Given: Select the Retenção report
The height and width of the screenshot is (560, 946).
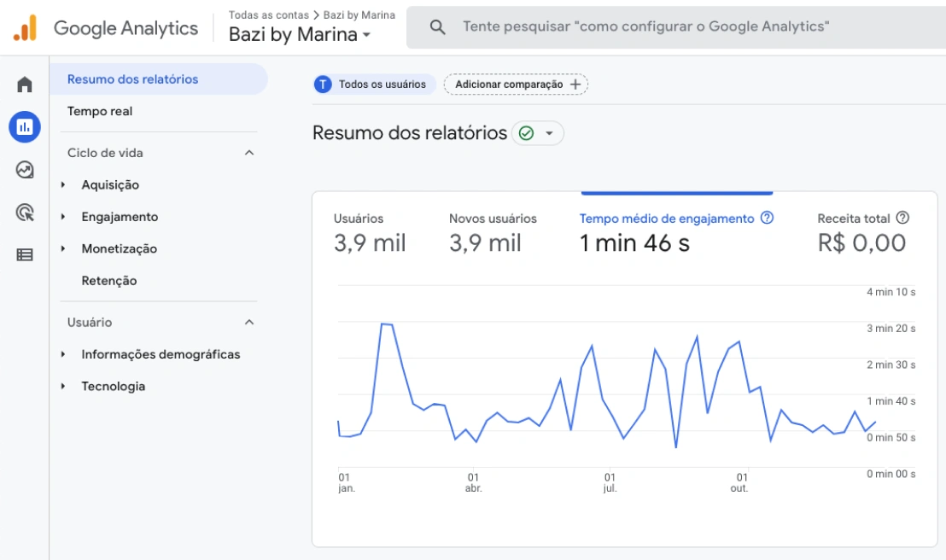Looking at the screenshot, I should 109,281.
